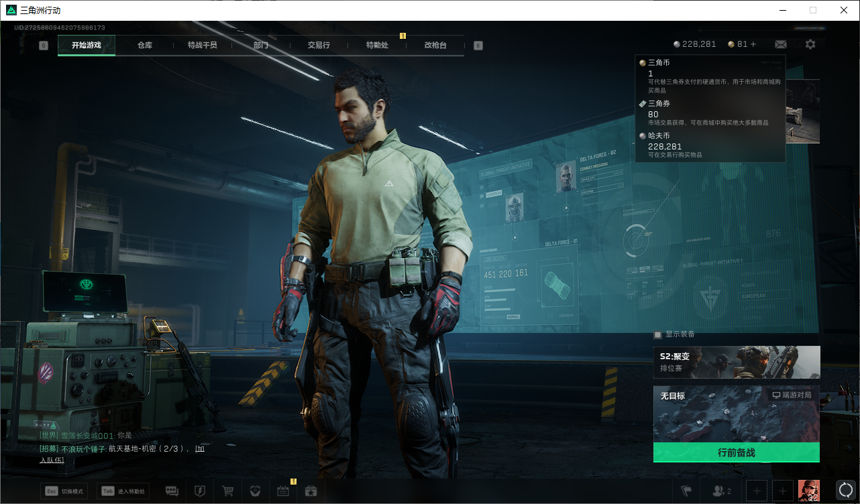860x504 pixels.
Task: Click the flags icon in bottom bar
Action: pos(686,491)
